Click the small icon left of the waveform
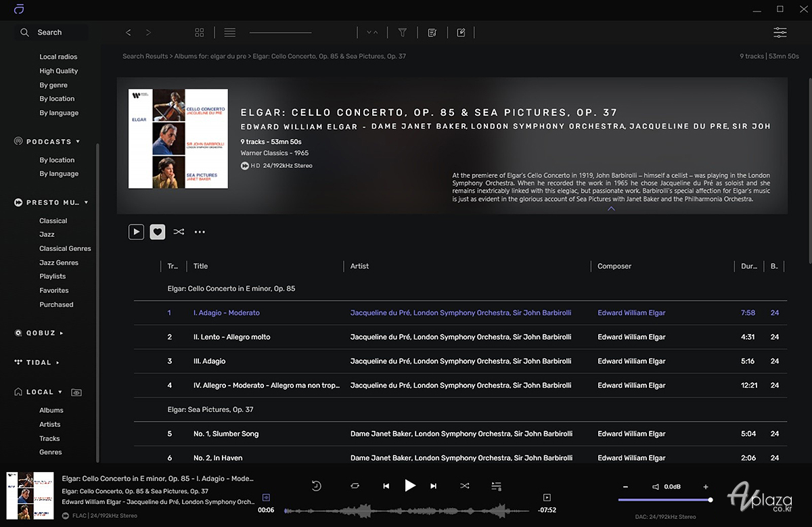 click(266, 497)
